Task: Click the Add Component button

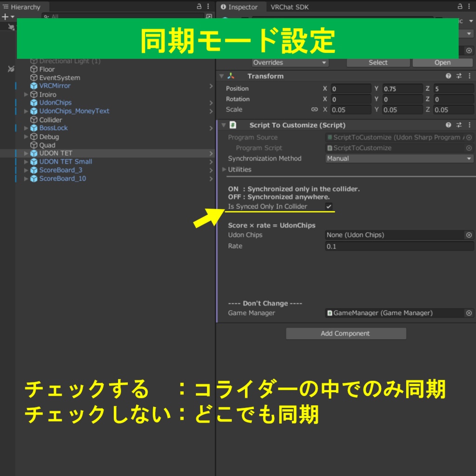Action: pyautogui.click(x=346, y=333)
